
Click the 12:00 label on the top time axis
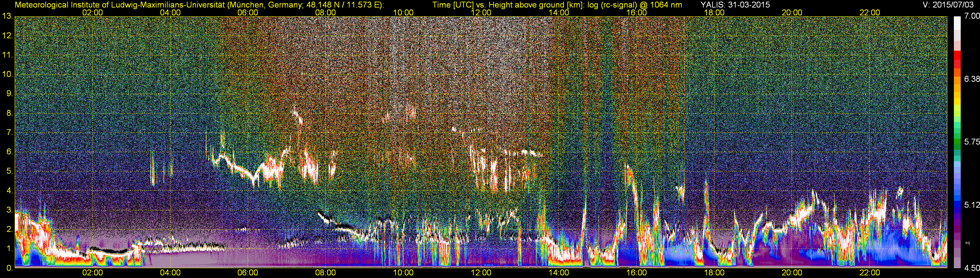481,12
